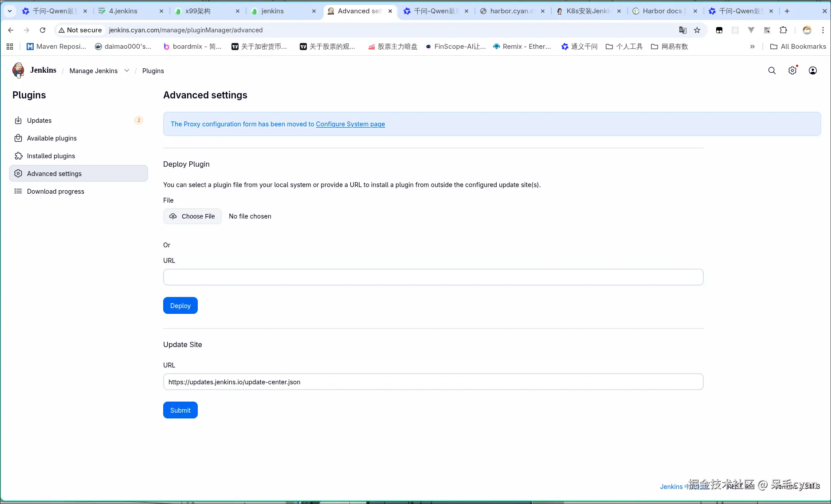Open Chrome three-dot menu
Screen dimensions: 831x504
pos(823,30)
